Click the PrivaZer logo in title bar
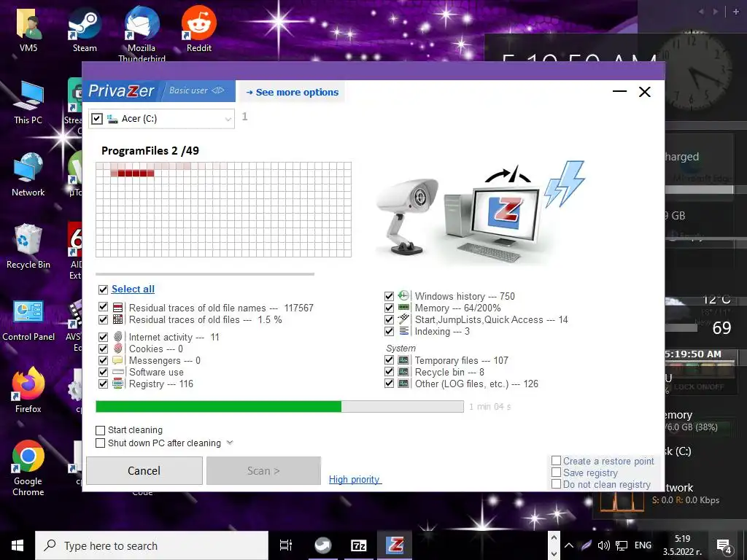Screen dimensions: 747x560 coord(121,90)
